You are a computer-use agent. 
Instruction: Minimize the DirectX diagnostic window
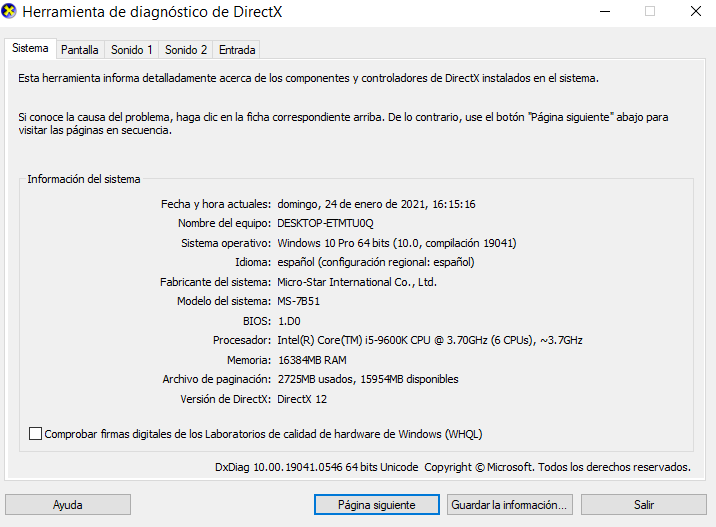pos(605,11)
